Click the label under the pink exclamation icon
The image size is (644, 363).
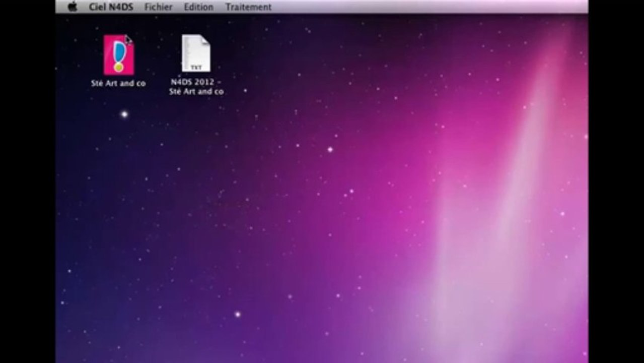coord(118,84)
